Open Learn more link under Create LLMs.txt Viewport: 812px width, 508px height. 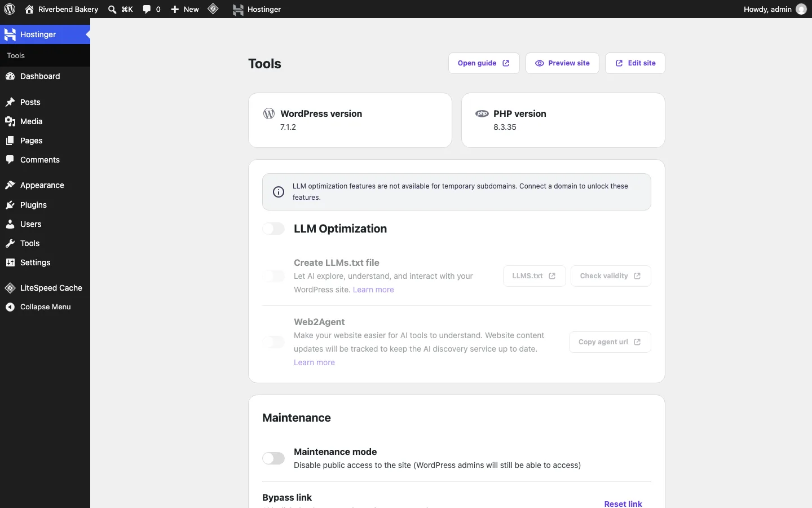point(373,290)
